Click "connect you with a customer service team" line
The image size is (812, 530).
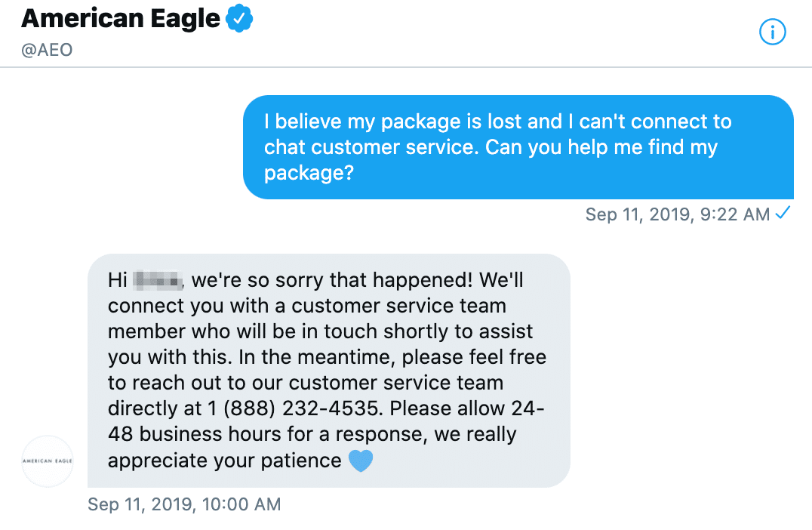click(x=306, y=307)
